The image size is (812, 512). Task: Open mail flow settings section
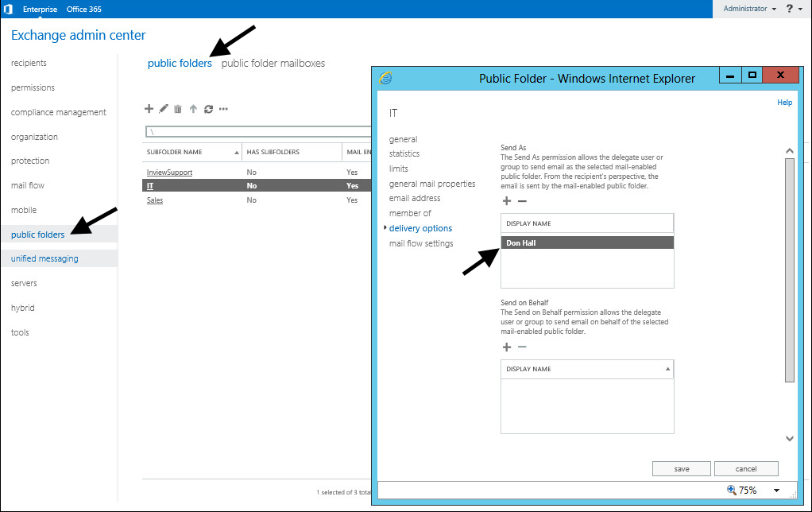click(421, 243)
